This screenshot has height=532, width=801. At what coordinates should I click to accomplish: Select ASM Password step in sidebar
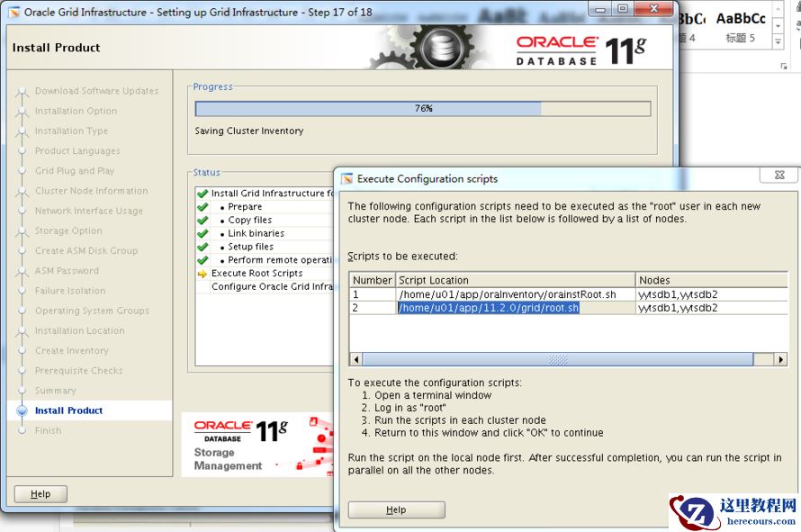(67, 270)
